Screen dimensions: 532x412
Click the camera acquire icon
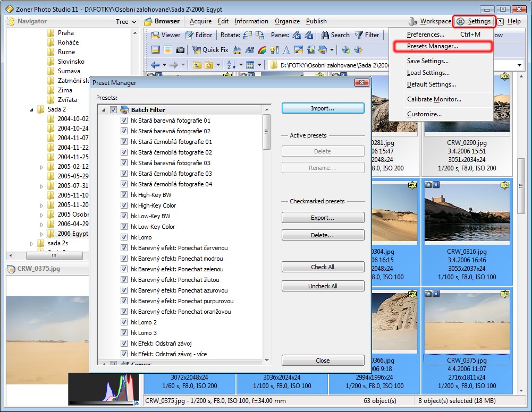[x=180, y=50]
